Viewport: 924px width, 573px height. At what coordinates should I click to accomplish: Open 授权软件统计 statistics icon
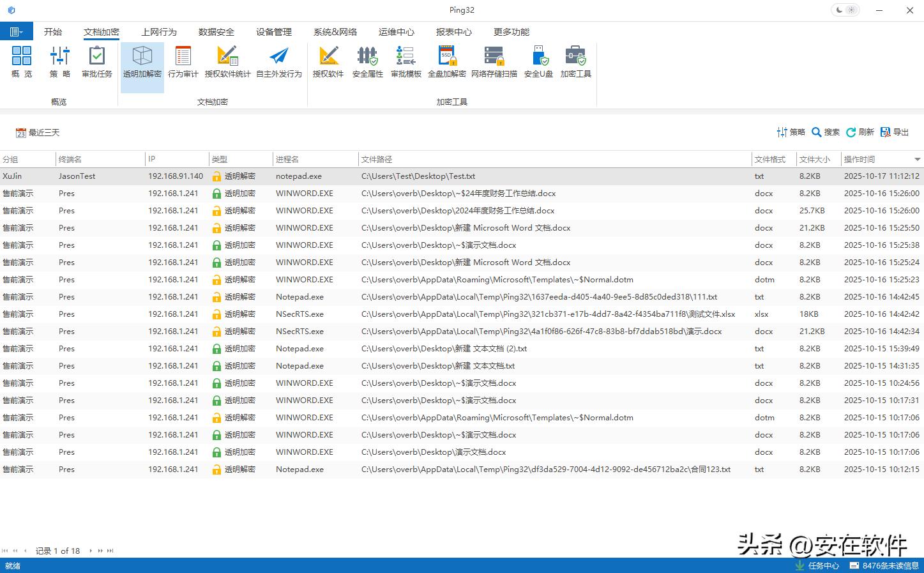pos(227,63)
